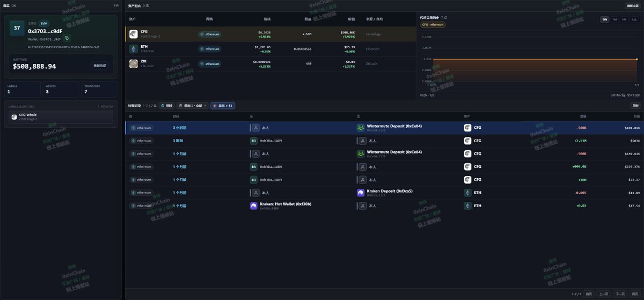Screen dimensions: 644x300
Task: Click the ETH asset icon in the $47.54 transfer row
Action: [468, 206]
